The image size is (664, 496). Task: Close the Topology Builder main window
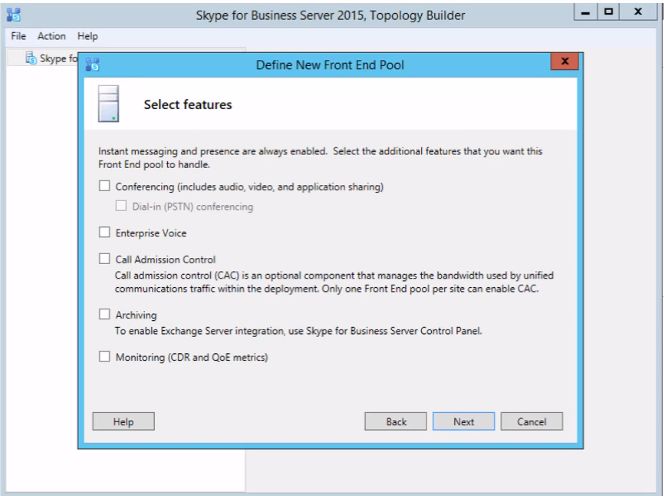638,12
